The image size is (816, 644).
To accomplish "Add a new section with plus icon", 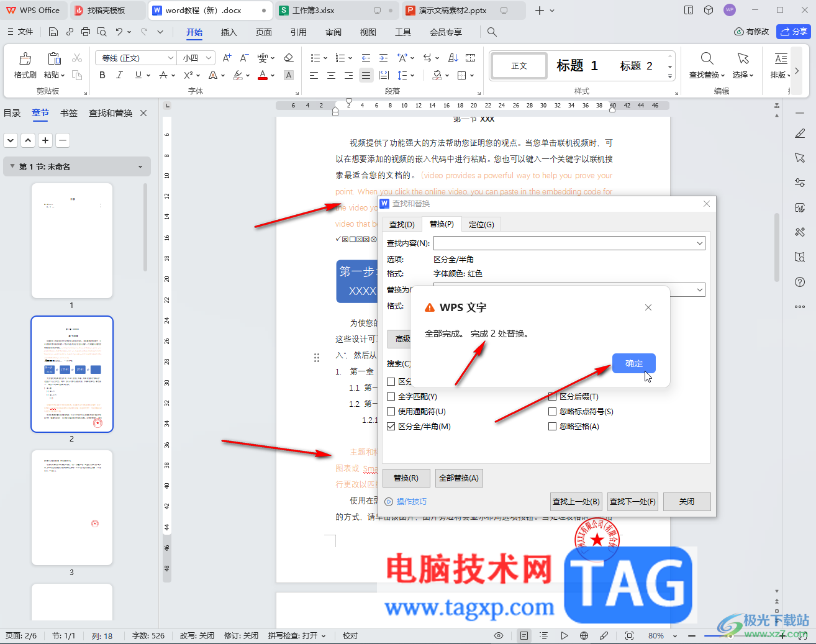I will pyautogui.click(x=45, y=140).
